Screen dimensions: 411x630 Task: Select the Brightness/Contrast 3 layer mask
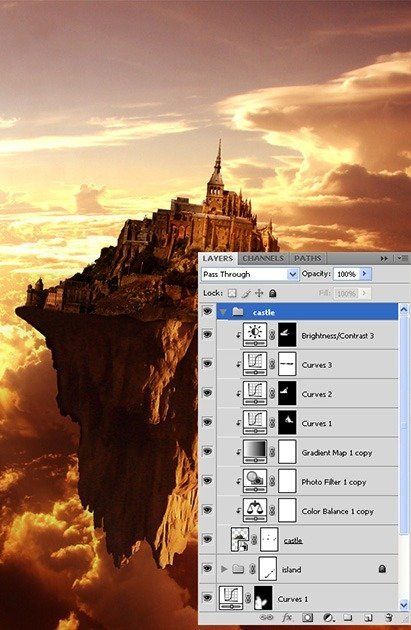287,335
